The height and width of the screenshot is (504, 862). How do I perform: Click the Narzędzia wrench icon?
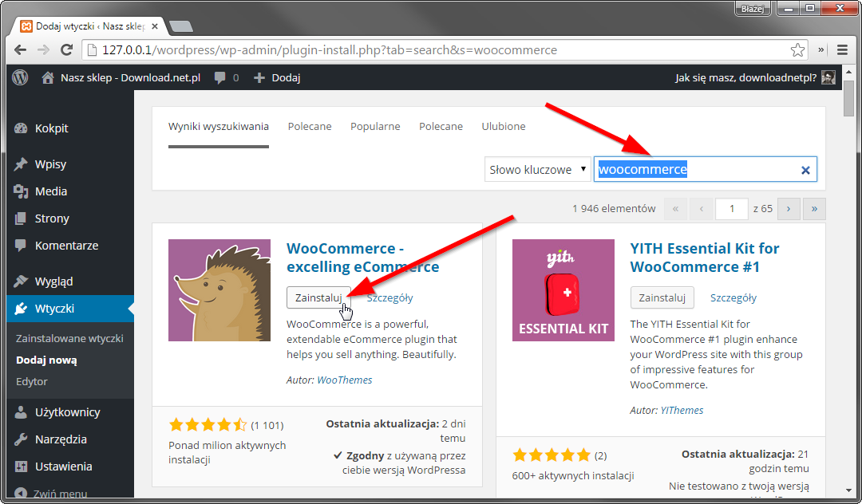21,439
